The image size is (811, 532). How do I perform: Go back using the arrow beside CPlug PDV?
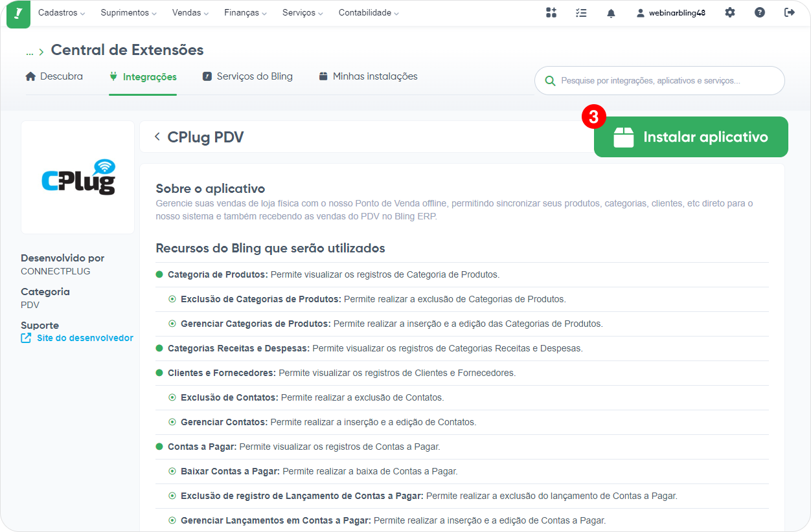pyautogui.click(x=157, y=137)
